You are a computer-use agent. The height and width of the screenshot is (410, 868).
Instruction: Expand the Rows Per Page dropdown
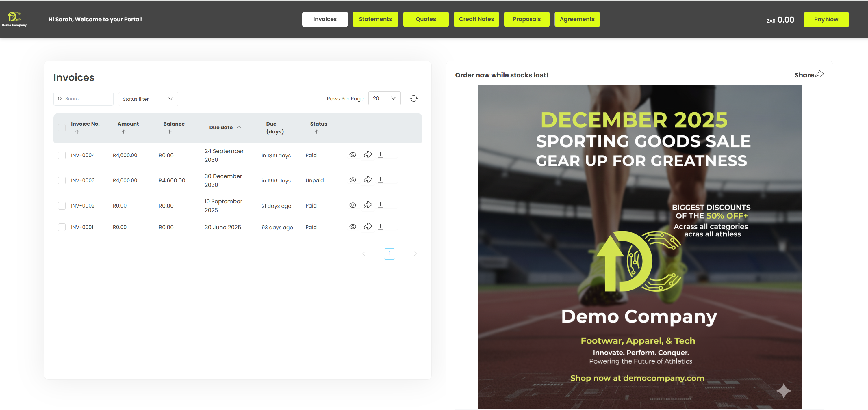384,98
